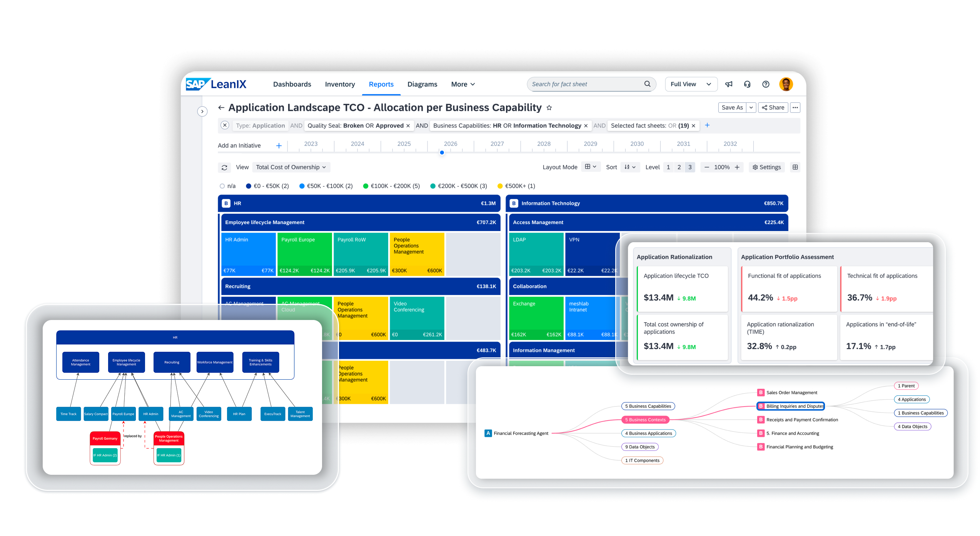Toggle the n/a legend radio circle
980x536 pixels.
[222, 186]
